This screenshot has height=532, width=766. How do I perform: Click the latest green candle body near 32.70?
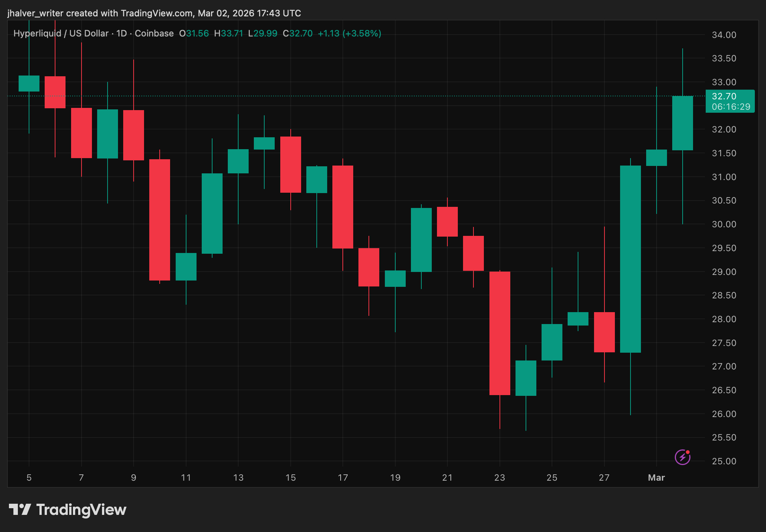[x=682, y=123]
